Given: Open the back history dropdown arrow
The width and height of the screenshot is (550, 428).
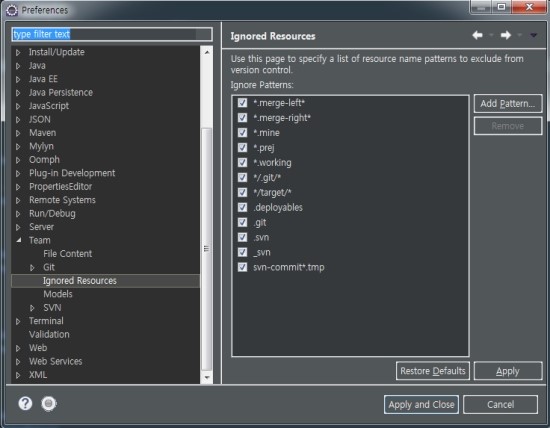Looking at the screenshot, I should (x=491, y=35).
